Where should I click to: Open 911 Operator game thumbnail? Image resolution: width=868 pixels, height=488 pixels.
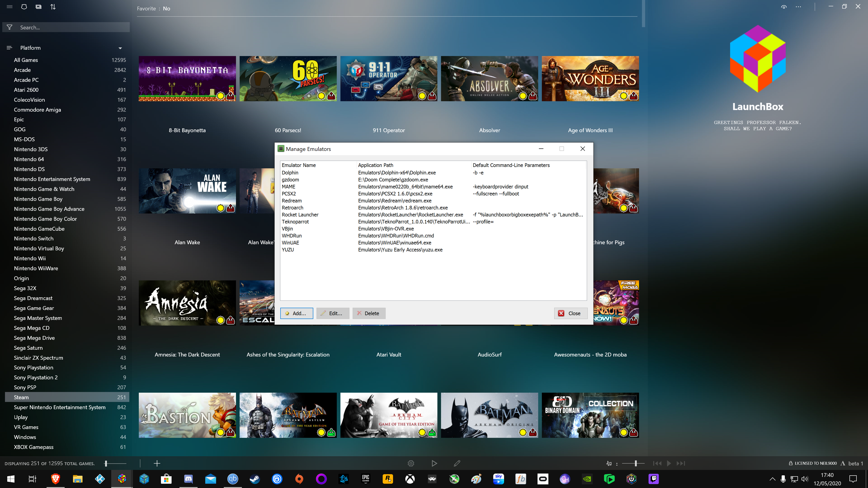tap(389, 78)
